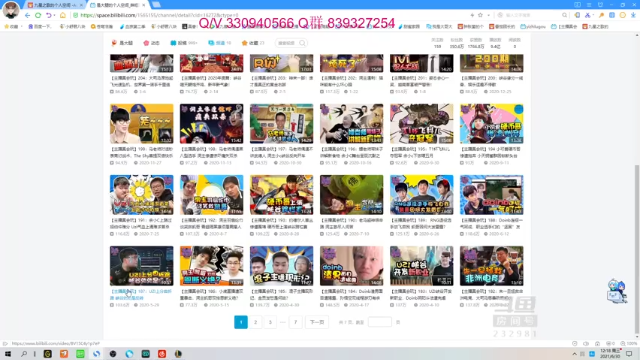This screenshot has width=640, height=360.
Task: Open episode 191 video thumbnail
Action: 142,195
